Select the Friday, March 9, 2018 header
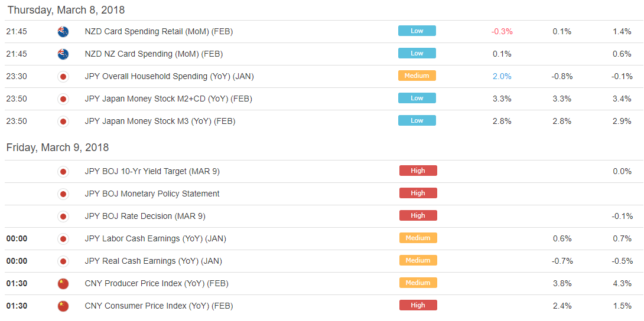This screenshot has width=644, height=321. [57, 148]
